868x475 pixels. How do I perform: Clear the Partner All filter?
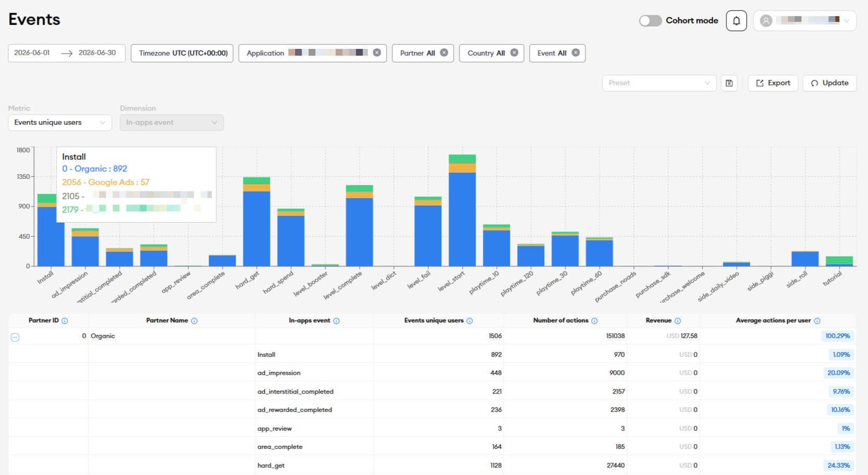coord(444,53)
